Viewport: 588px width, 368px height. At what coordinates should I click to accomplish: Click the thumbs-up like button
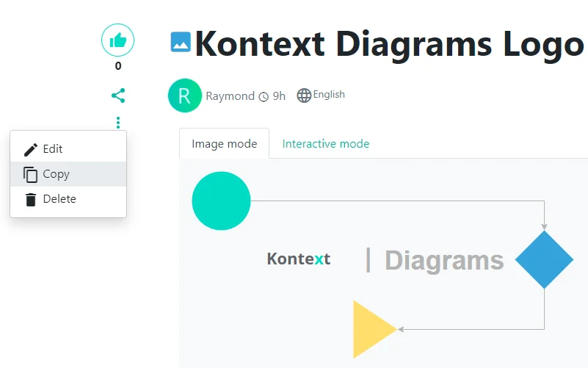tap(117, 40)
